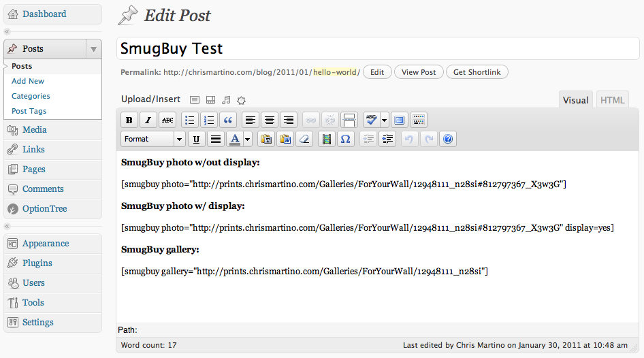The image size is (644, 358).
Task: Open Categories under Posts
Action: (x=31, y=96)
